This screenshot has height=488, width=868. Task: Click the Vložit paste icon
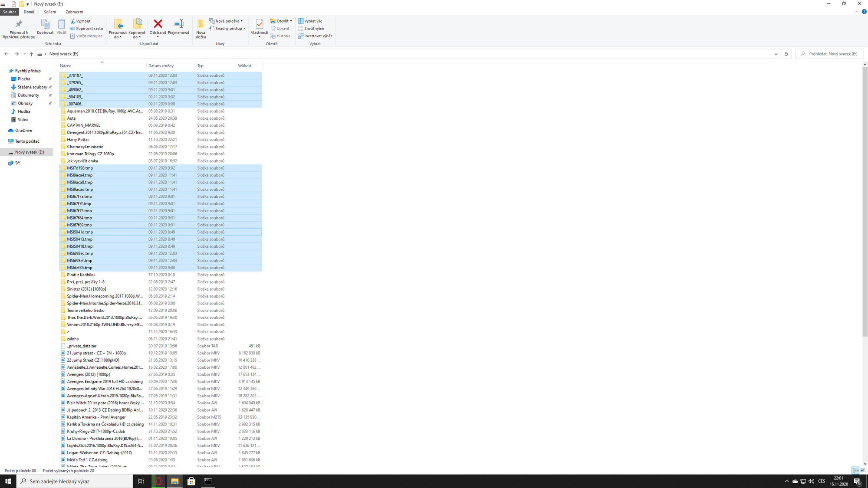tap(62, 26)
